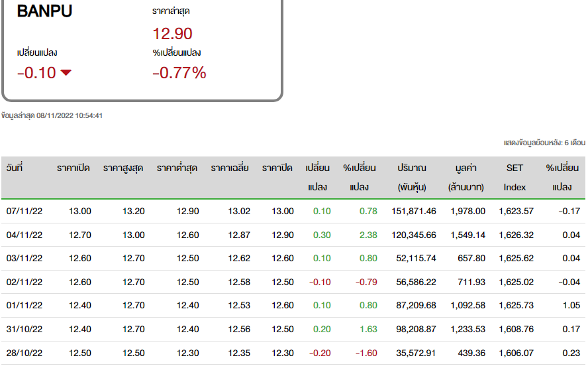Click the ราคาต่ำสุด column header
This screenshot has height=368, width=588.
(177, 168)
